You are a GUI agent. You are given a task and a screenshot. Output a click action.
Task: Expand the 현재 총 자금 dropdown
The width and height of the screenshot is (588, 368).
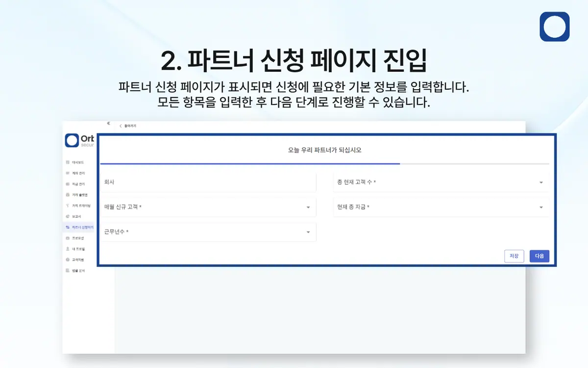click(441, 207)
